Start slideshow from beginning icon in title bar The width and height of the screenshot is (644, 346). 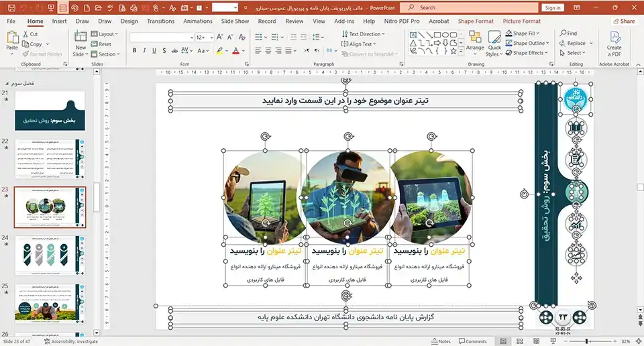tap(51, 8)
